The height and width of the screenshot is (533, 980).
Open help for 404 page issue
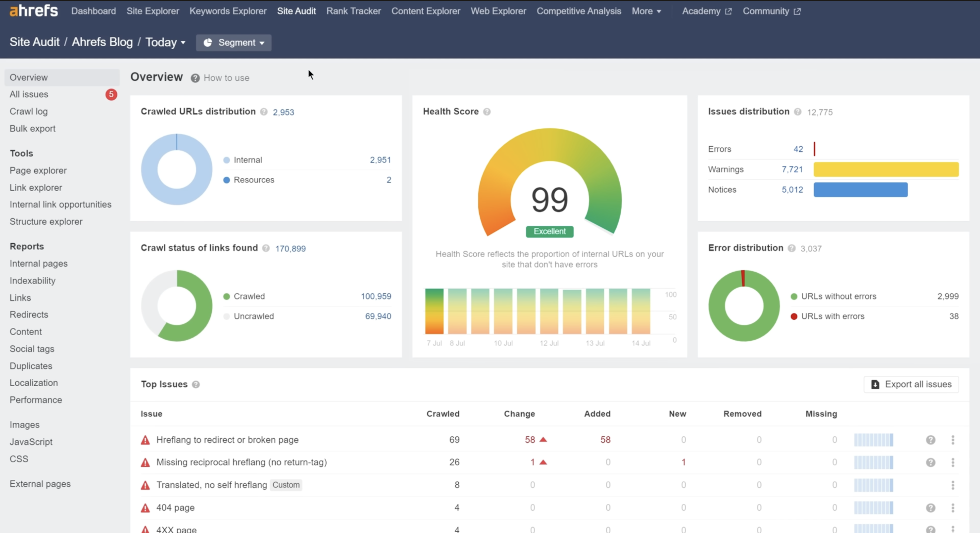point(931,507)
